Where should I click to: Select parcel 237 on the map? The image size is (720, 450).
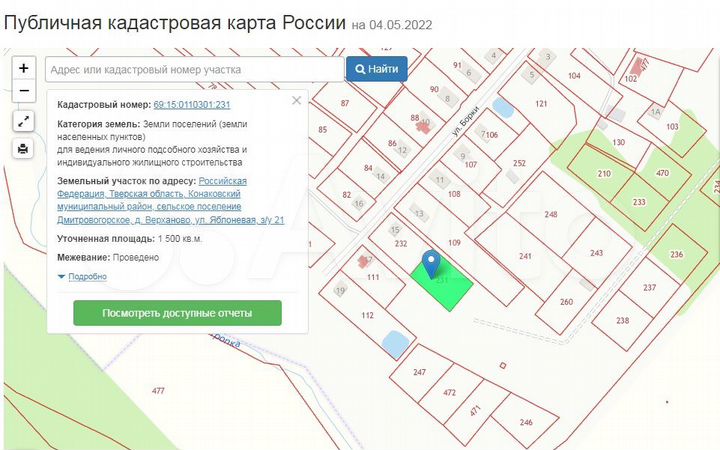coord(649,287)
